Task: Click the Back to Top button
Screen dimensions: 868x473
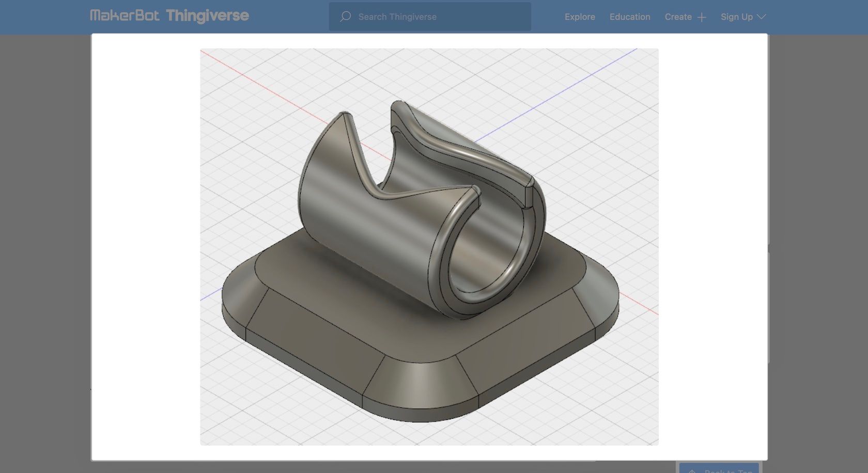Action: (719, 468)
